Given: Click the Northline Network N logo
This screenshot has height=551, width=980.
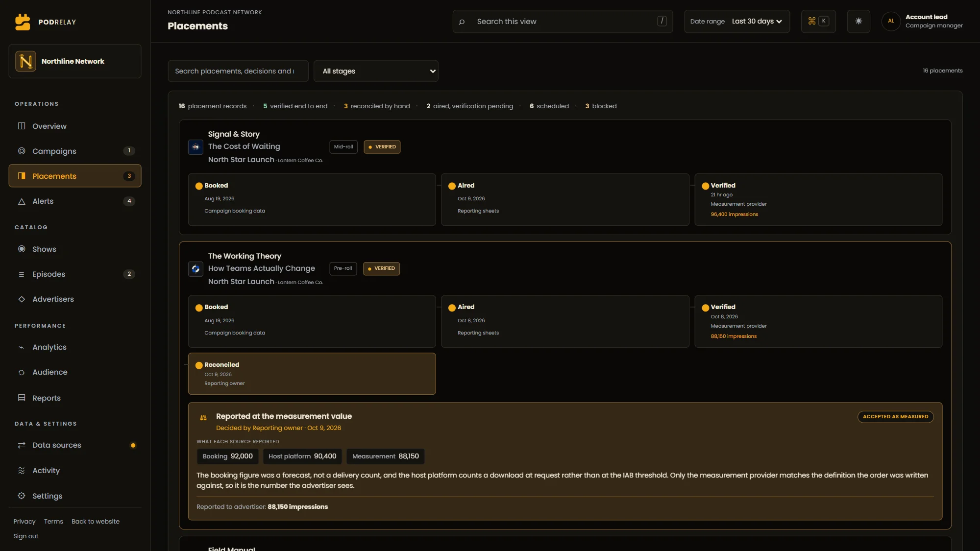Looking at the screenshot, I should tap(25, 61).
